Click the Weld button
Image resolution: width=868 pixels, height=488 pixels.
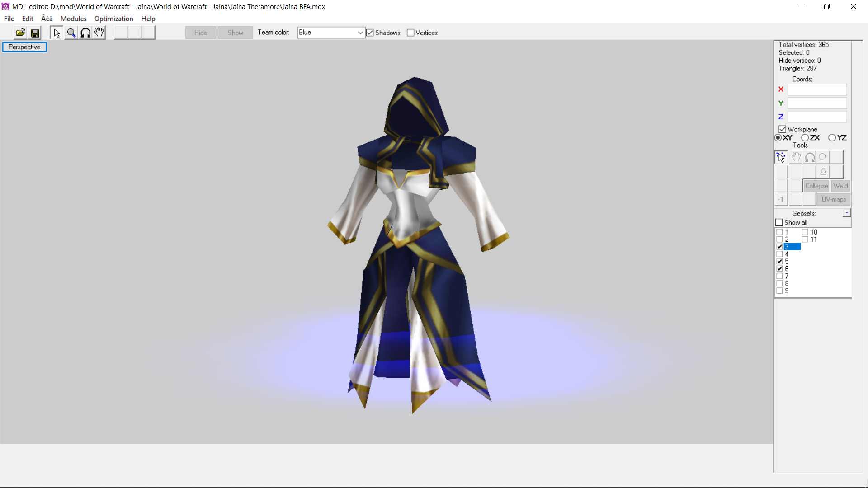(840, 186)
